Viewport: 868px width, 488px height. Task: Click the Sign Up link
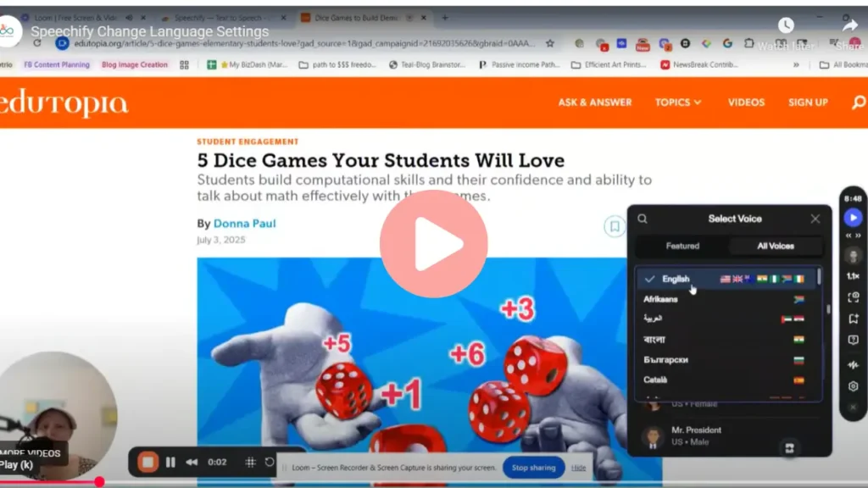click(x=808, y=103)
